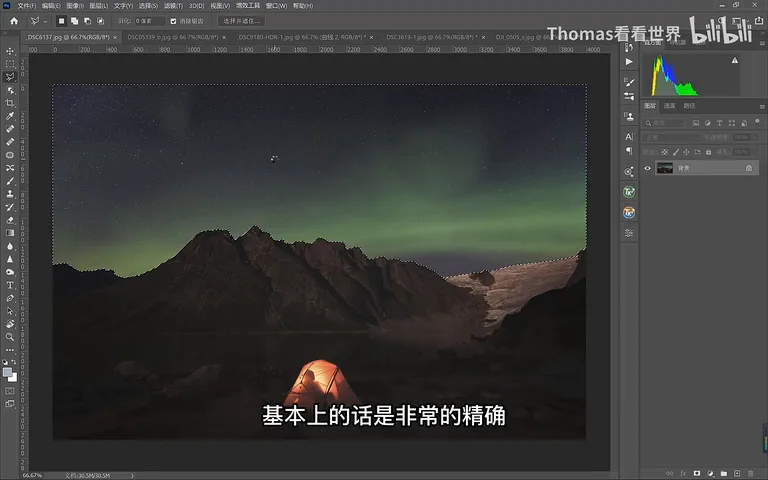Viewport: 768px width, 480px height.
Task: Select the Eraser tool
Action: (10, 220)
